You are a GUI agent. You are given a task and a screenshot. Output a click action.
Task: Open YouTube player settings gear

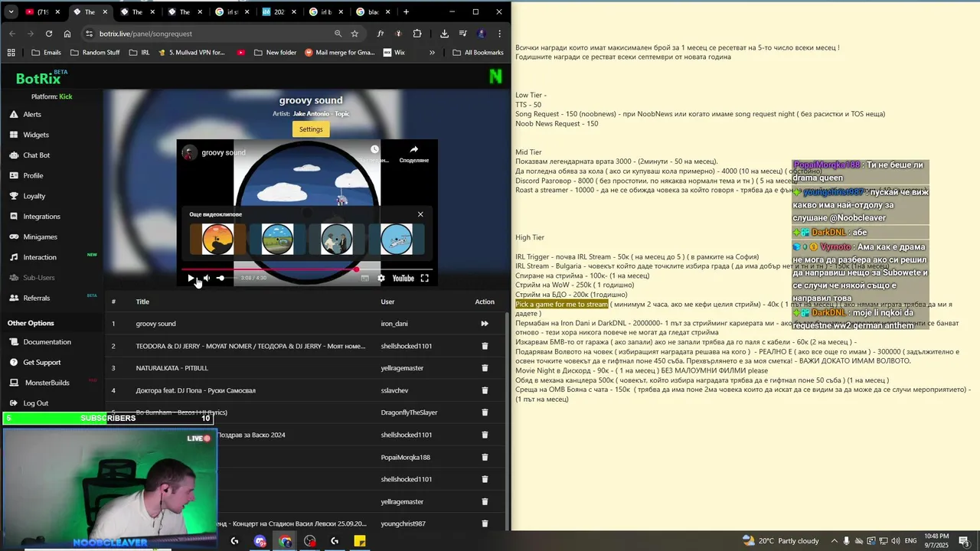point(381,278)
